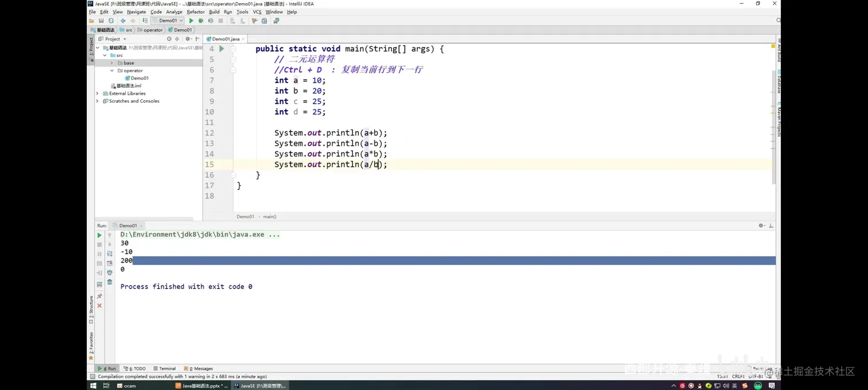Screen dimensions: 868x390
Task: Open Project Structure from the toolbar
Action: click(x=264, y=21)
